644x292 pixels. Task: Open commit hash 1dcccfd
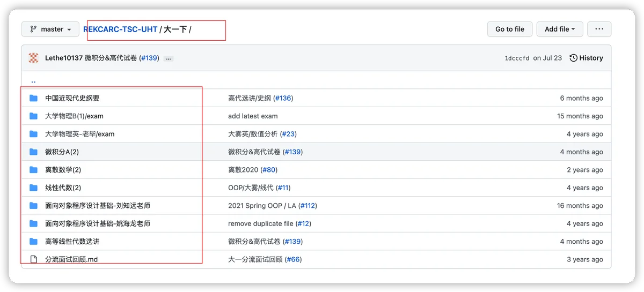(517, 58)
